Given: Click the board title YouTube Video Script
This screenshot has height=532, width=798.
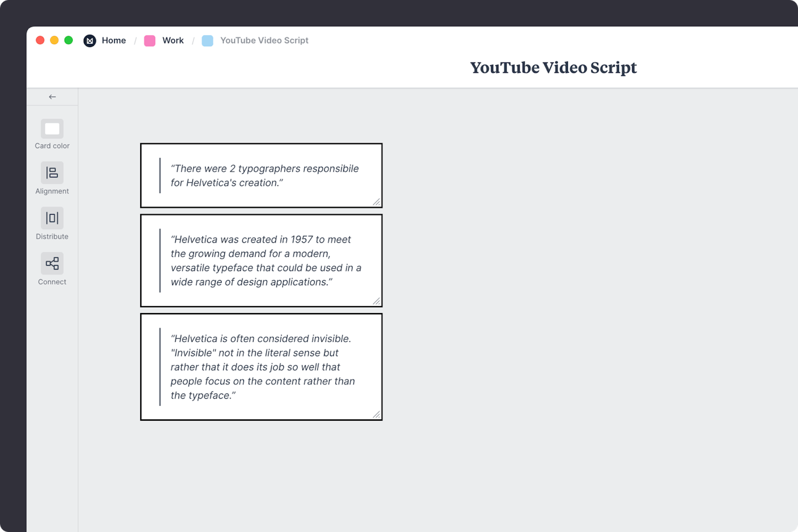Looking at the screenshot, I should (553, 67).
